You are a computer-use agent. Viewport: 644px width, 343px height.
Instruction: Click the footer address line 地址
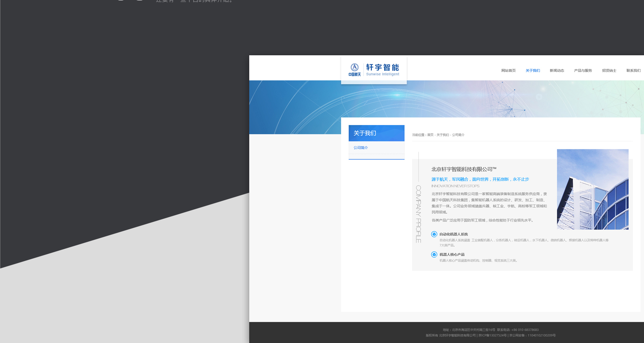(469, 330)
